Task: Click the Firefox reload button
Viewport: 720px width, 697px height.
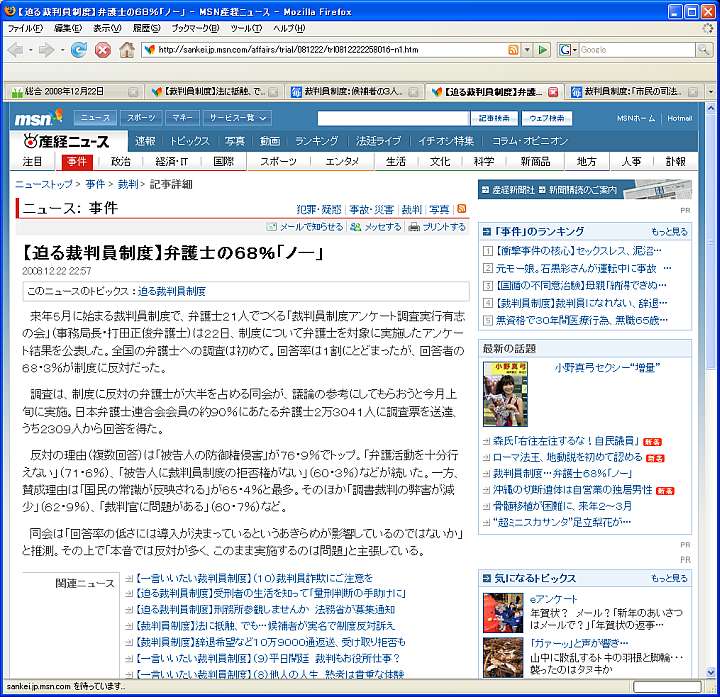Action: point(78,49)
